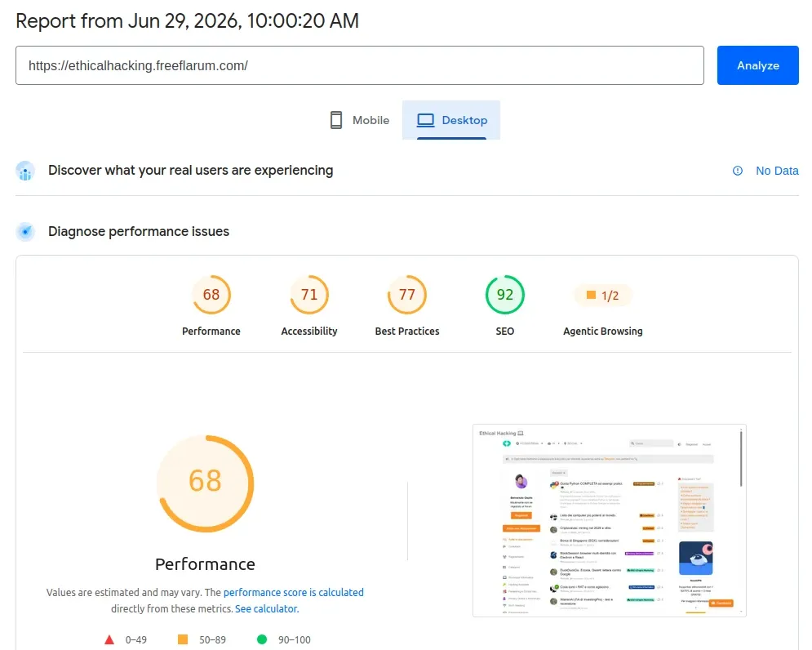Screen dimensions: 812x650
Task: Click the SEO category label
Action: pos(505,332)
